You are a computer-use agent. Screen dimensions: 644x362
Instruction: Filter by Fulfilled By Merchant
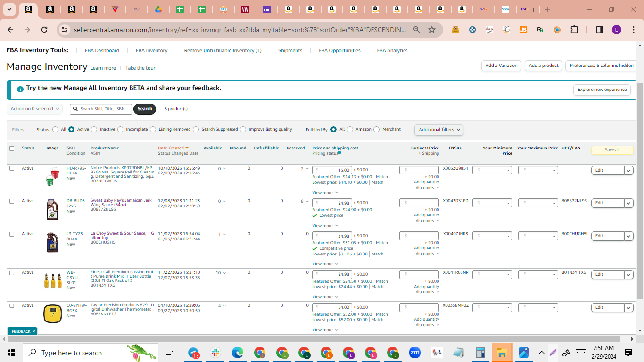376,129
